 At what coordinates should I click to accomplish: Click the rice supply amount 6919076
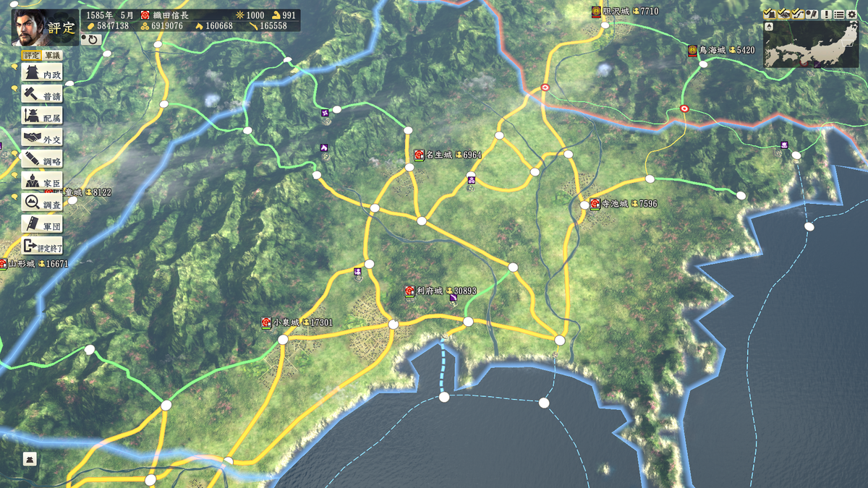click(166, 25)
